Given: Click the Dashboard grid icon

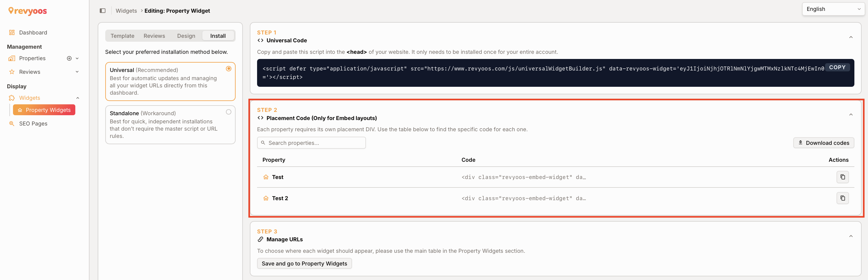Looking at the screenshot, I should pos(12,32).
